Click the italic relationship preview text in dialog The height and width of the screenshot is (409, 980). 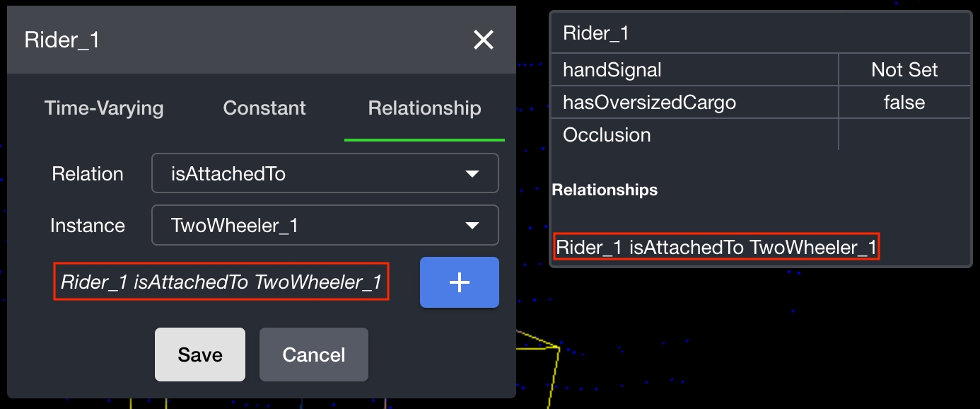[x=221, y=282]
